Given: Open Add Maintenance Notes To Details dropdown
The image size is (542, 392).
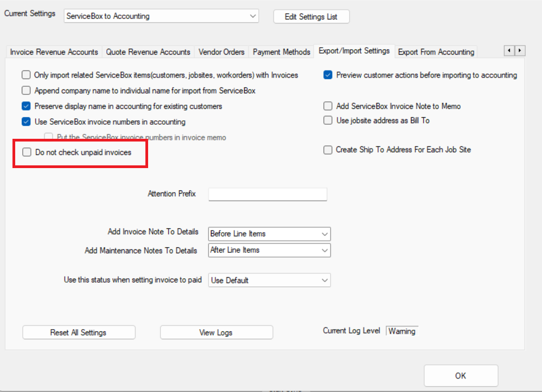Looking at the screenshot, I should coord(269,250).
